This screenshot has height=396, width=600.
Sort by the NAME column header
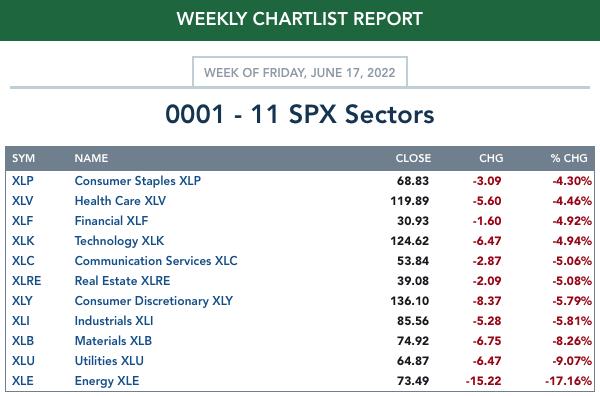point(91,158)
